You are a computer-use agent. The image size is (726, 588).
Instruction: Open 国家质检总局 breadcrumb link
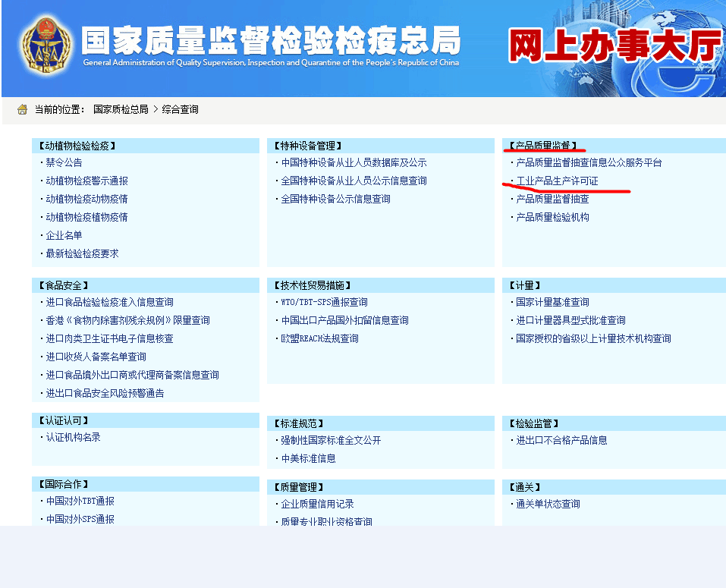click(x=121, y=109)
